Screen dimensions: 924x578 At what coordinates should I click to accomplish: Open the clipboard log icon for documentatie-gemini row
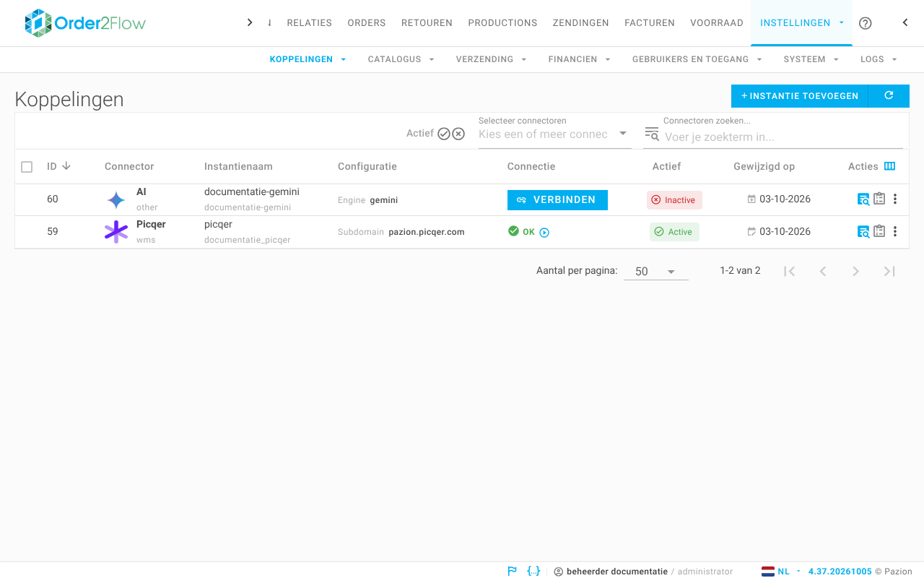(x=879, y=199)
